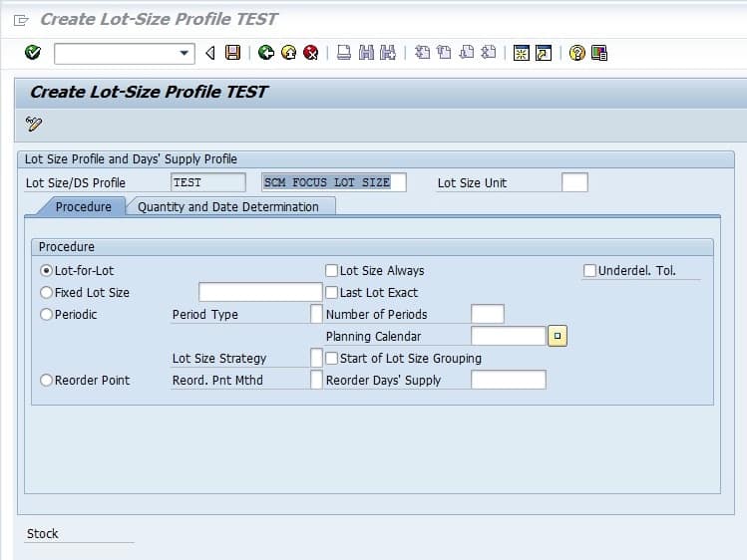
Task: Tick Start of Lot Size Grouping checkbox
Action: pyautogui.click(x=331, y=359)
